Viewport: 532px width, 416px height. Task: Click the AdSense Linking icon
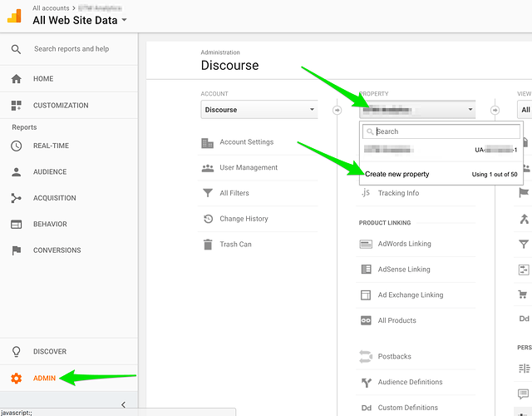pyautogui.click(x=366, y=270)
